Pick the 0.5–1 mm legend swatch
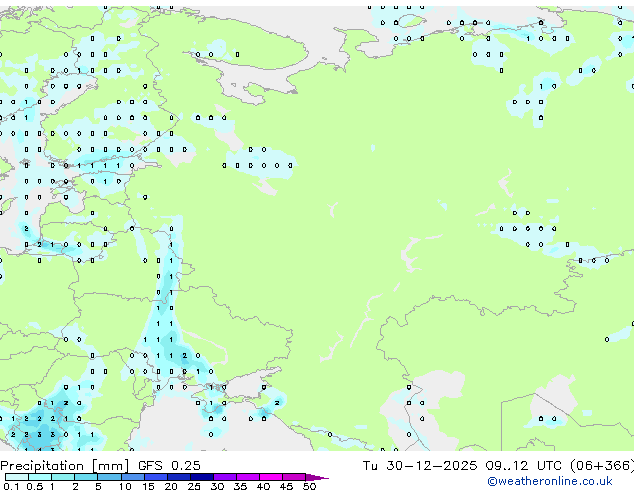Viewport: 634px width, 490px height. point(40,477)
